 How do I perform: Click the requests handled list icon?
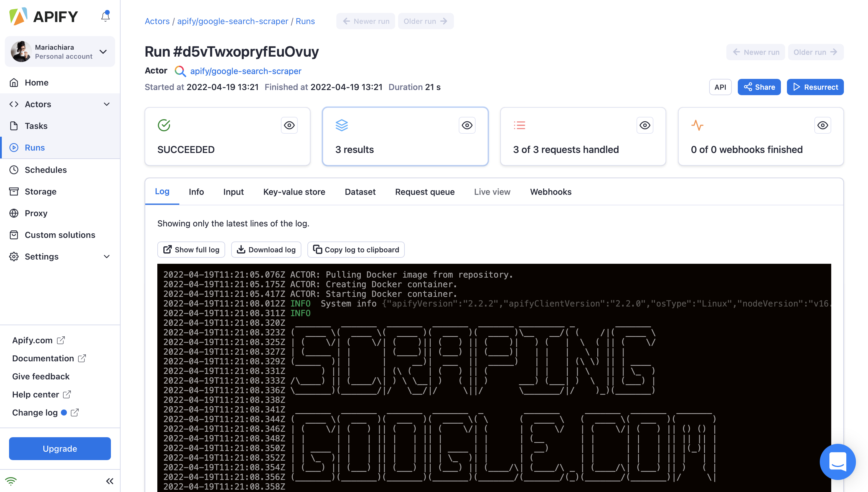(519, 125)
